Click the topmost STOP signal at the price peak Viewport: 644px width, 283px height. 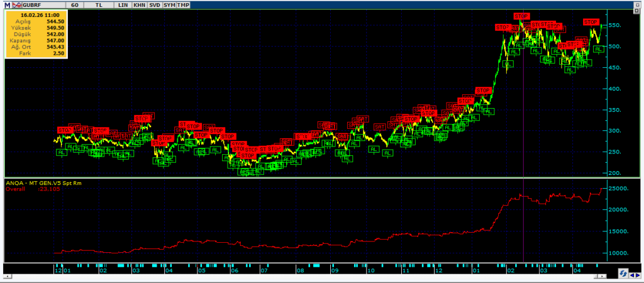(x=521, y=16)
